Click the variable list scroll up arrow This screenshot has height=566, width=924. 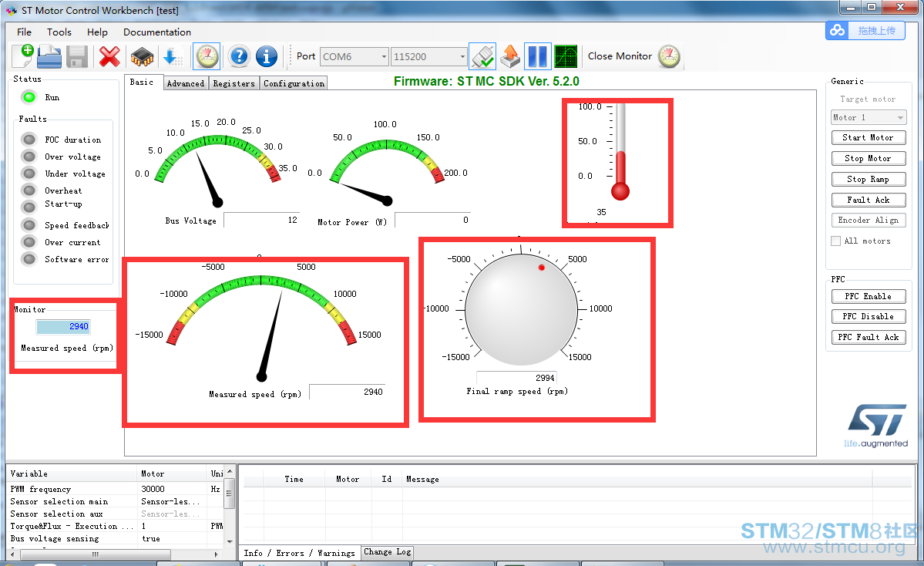pyautogui.click(x=230, y=472)
